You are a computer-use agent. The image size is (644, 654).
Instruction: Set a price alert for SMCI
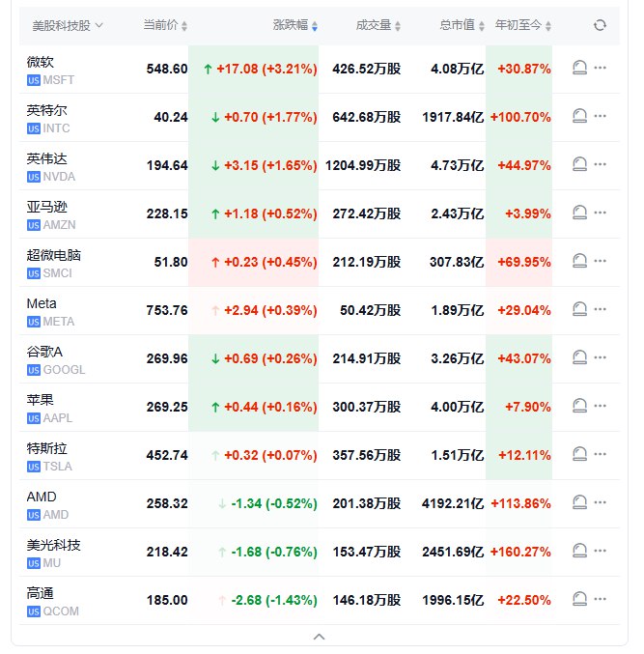(579, 261)
